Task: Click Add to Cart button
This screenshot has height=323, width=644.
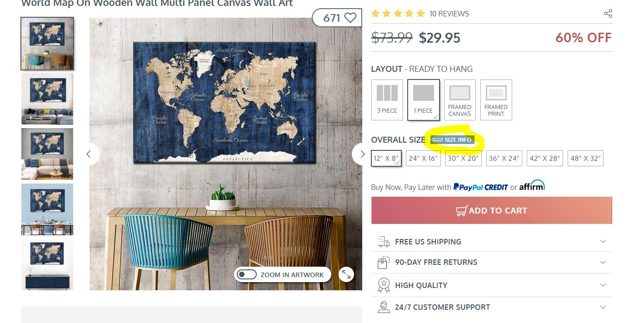Action: click(492, 210)
